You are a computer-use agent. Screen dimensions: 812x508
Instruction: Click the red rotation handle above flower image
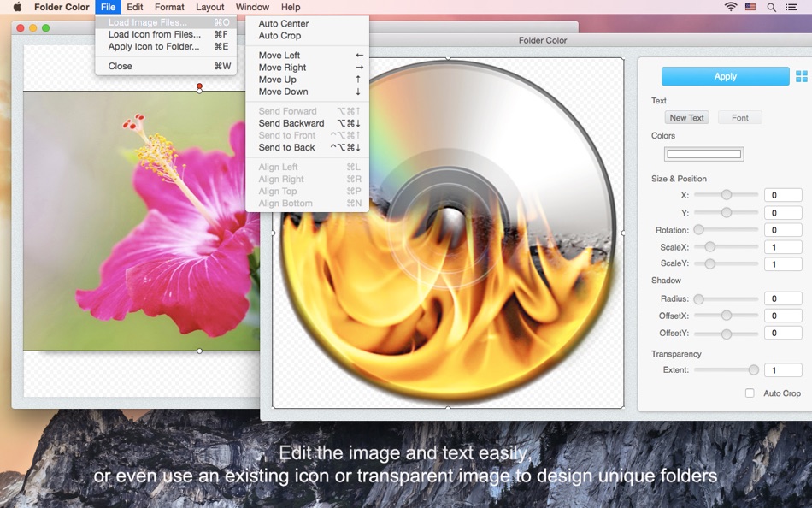199,86
